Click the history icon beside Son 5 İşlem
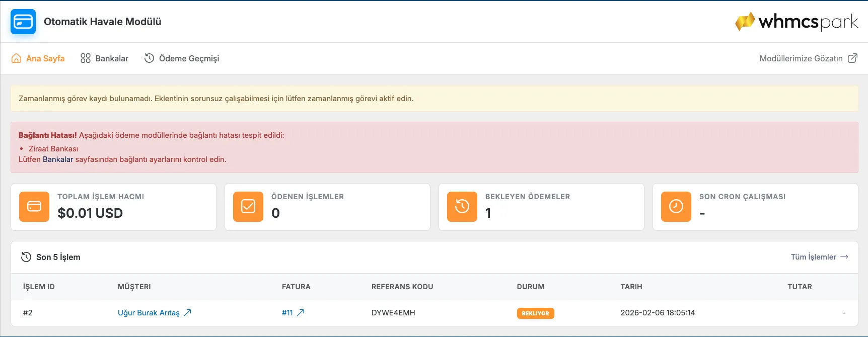The height and width of the screenshot is (337, 868). click(x=26, y=257)
